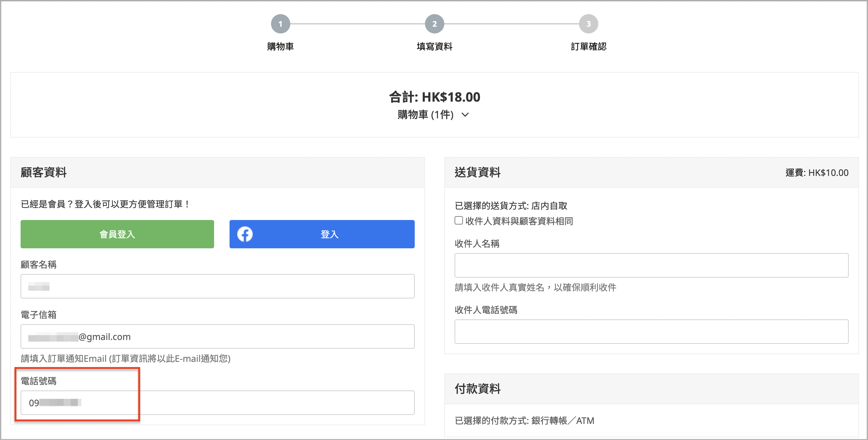Screen dimensions: 868x440
Task: Focus the 收件人名稱 input field
Action: click(651, 265)
